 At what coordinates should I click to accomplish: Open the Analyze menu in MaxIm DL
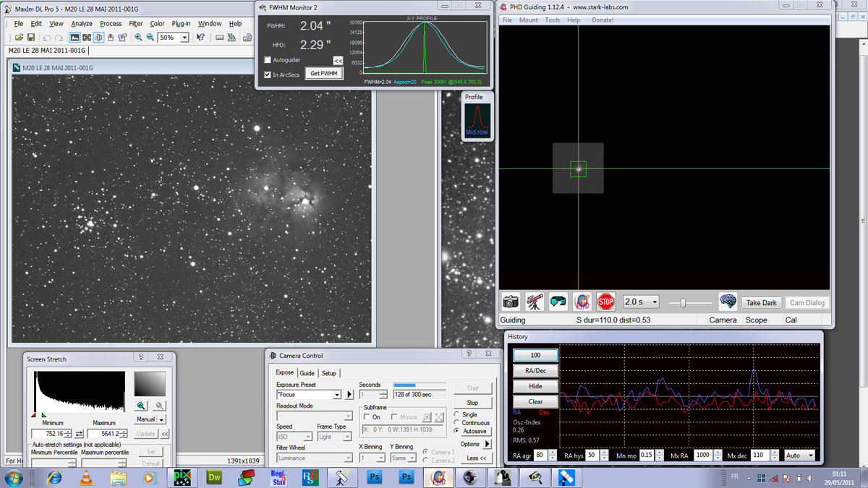[x=82, y=23]
